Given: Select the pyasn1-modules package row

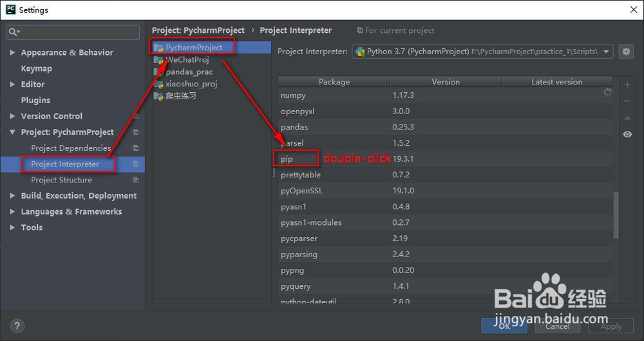Looking at the screenshot, I should point(445,222).
